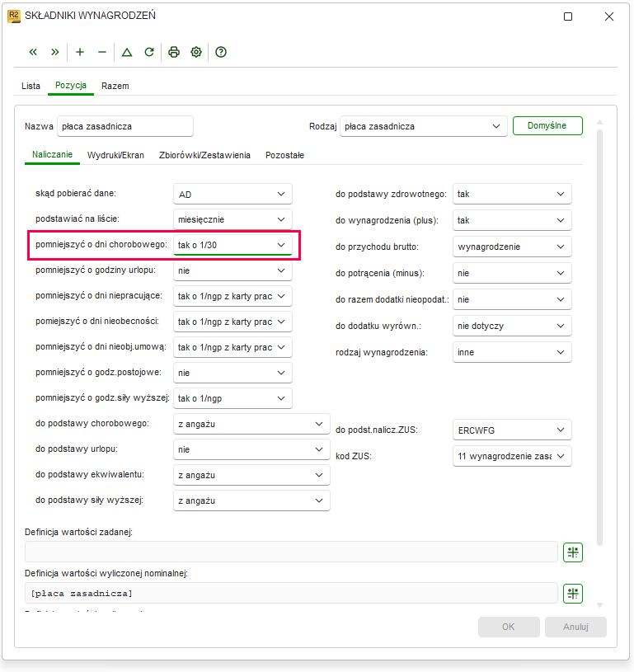Open 'do podstawy urlopu' dropdown
This screenshot has width=634, height=672.
pyautogui.click(x=251, y=449)
